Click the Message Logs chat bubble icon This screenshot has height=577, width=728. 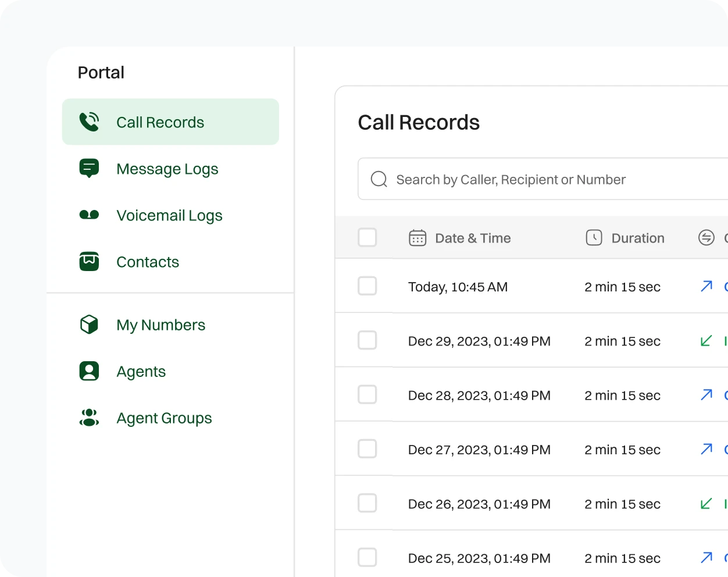pyautogui.click(x=88, y=168)
